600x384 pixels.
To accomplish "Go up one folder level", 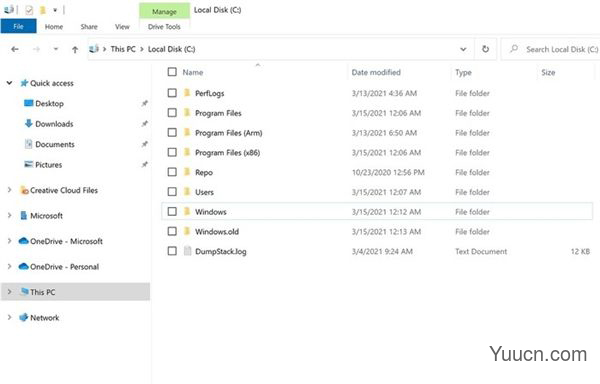I will [x=75, y=49].
